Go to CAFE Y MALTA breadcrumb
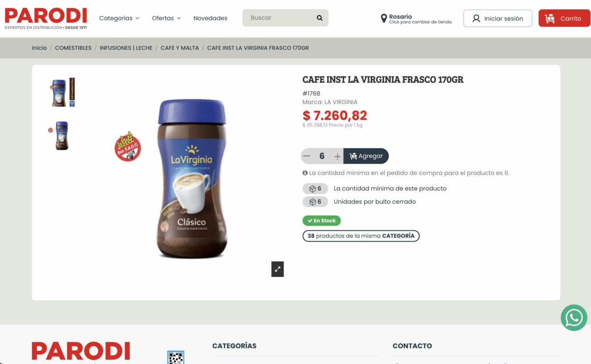Screen dimensions: 591x364 coord(180,48)
